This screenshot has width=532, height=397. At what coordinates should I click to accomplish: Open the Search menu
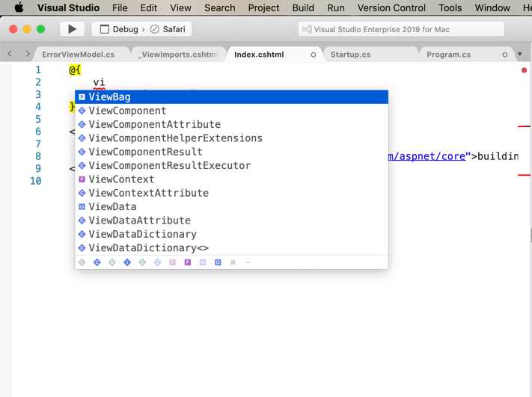(x=219, y=7)
